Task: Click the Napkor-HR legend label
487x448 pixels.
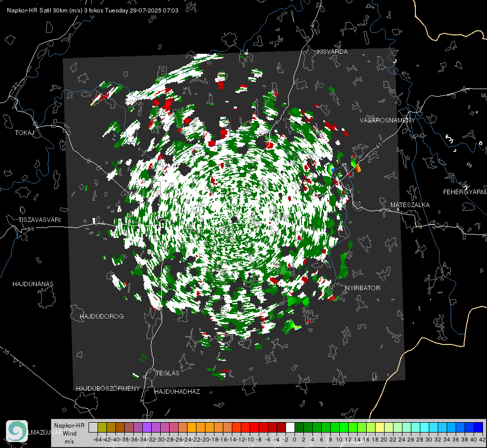Action: click(x=69, y=426)
